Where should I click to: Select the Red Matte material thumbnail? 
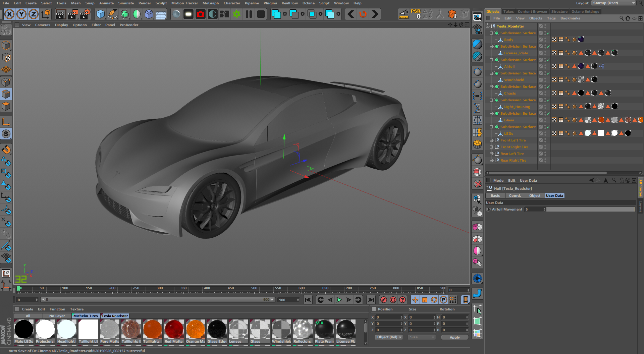click(174, 330)
